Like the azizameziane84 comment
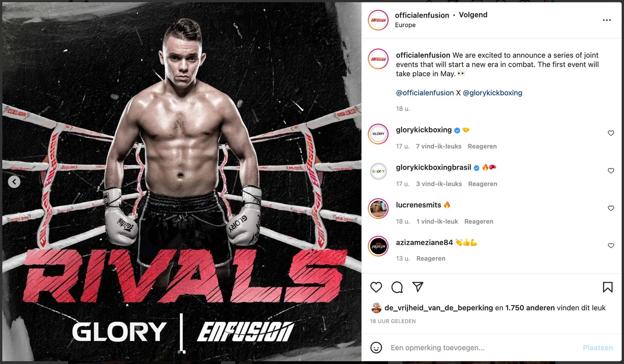The image size is (624, 364). (x=611, y=246)
